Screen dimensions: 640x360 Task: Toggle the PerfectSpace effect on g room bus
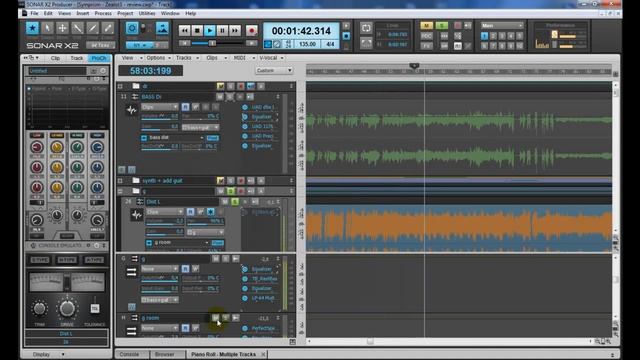pyautogui.click(x=245, y=328)
